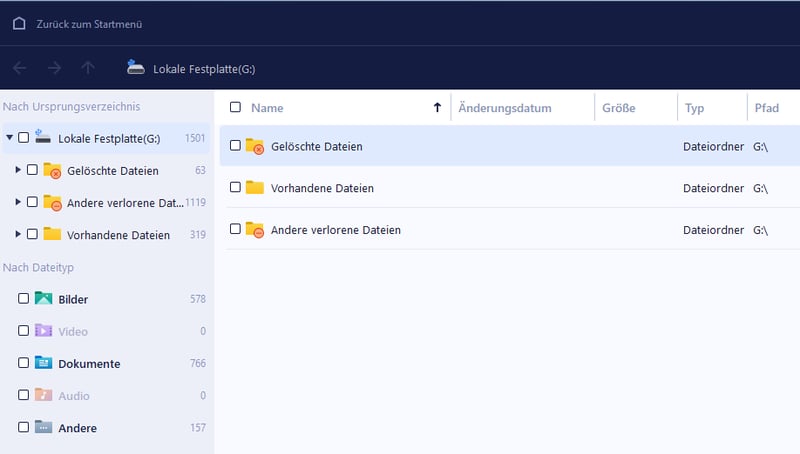Screen dimensions: 800x454
Task: Expand Gelöschte Dateien in the tree
Action: point(18,170)
